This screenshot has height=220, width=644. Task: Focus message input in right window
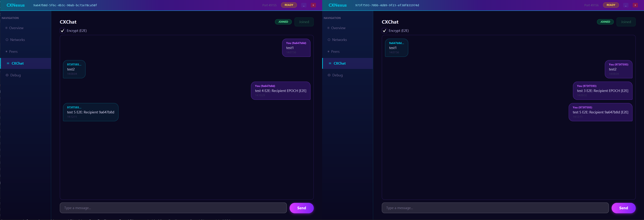(x=495, y=208)
